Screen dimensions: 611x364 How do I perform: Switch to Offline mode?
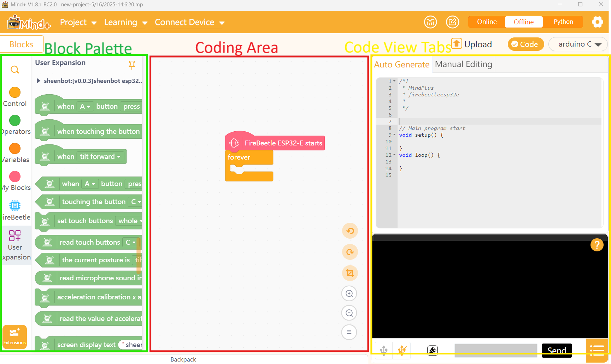tap(524, 22)
